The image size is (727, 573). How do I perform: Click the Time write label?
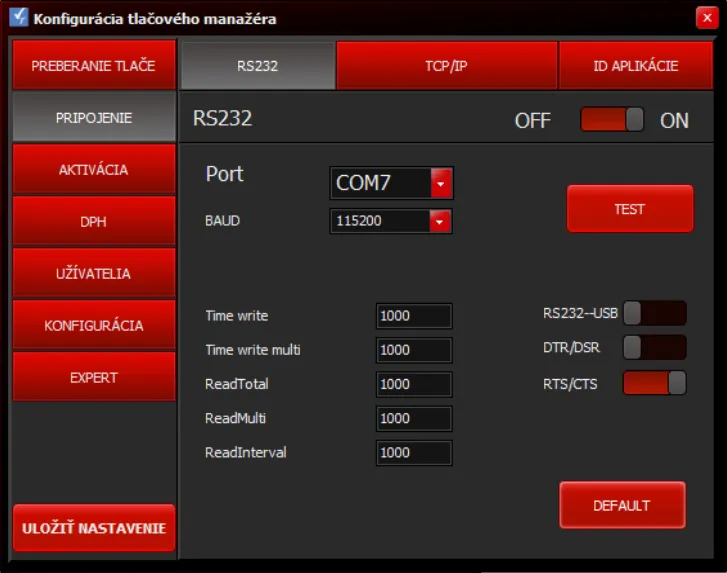237,316
